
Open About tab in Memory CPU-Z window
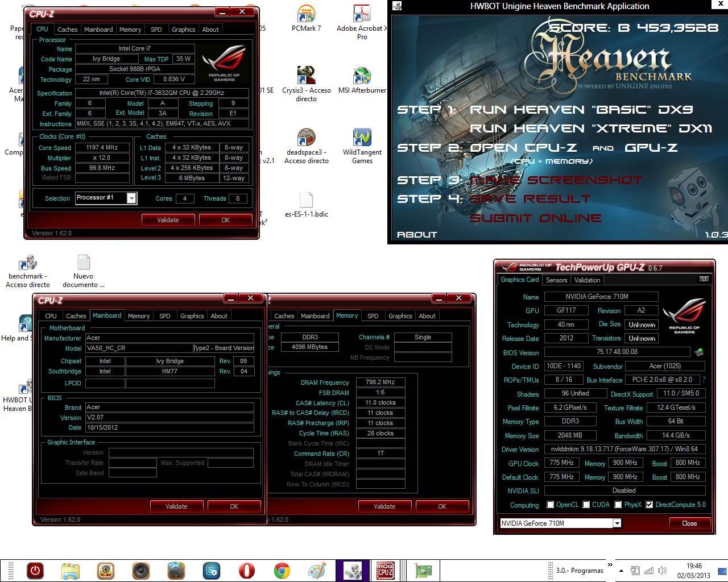point(427,316)
